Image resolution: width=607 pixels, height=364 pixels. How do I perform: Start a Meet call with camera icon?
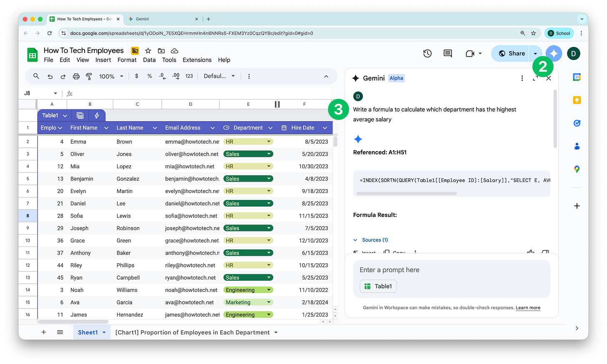470,53
